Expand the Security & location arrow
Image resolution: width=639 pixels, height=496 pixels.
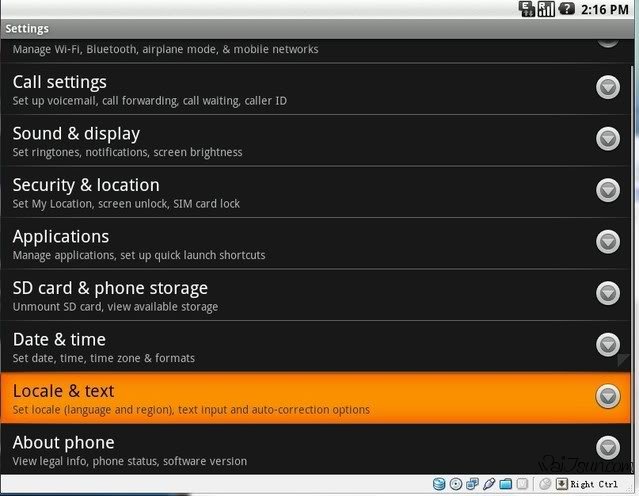608,190
